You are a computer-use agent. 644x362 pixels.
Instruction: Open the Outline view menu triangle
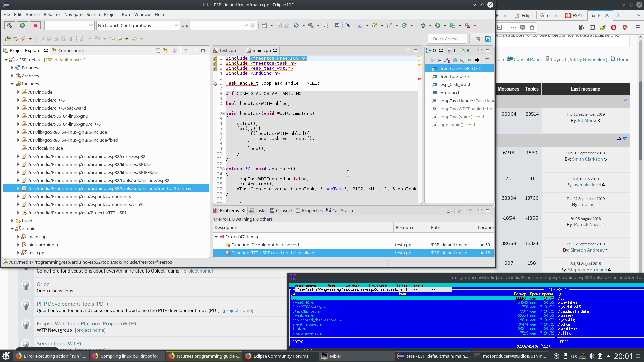click(x=487, y=59)
